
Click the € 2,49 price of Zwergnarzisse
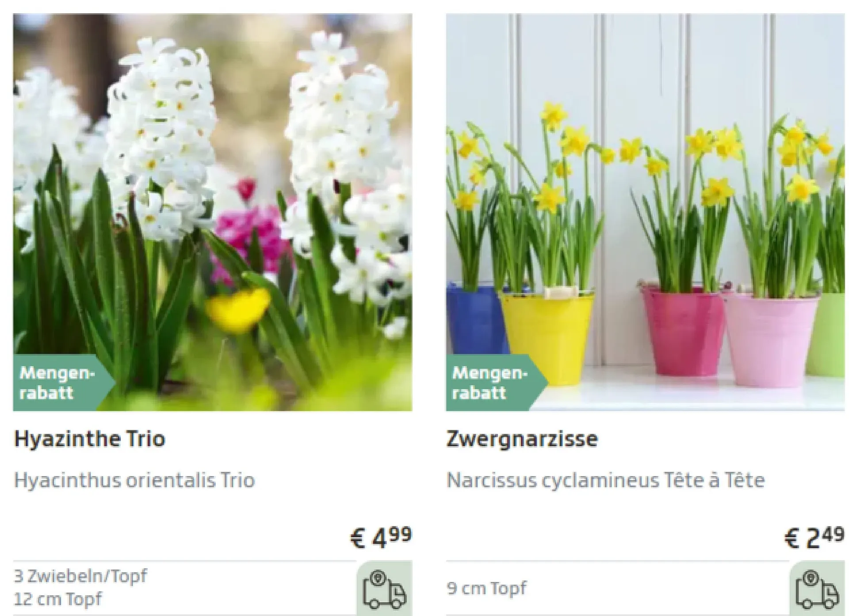[814, 537]
